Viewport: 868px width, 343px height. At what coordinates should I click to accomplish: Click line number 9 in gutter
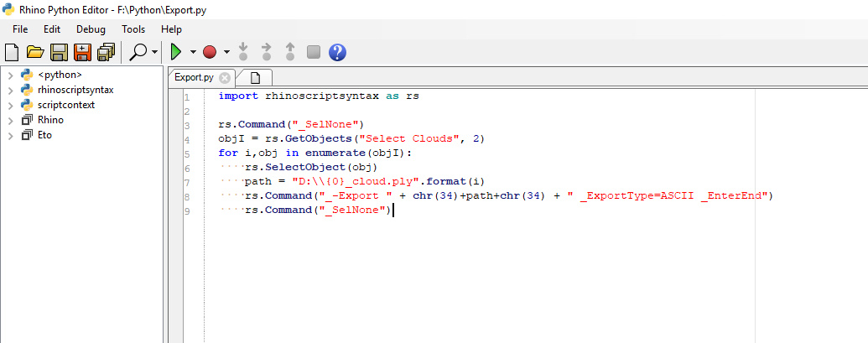point(186,210)
